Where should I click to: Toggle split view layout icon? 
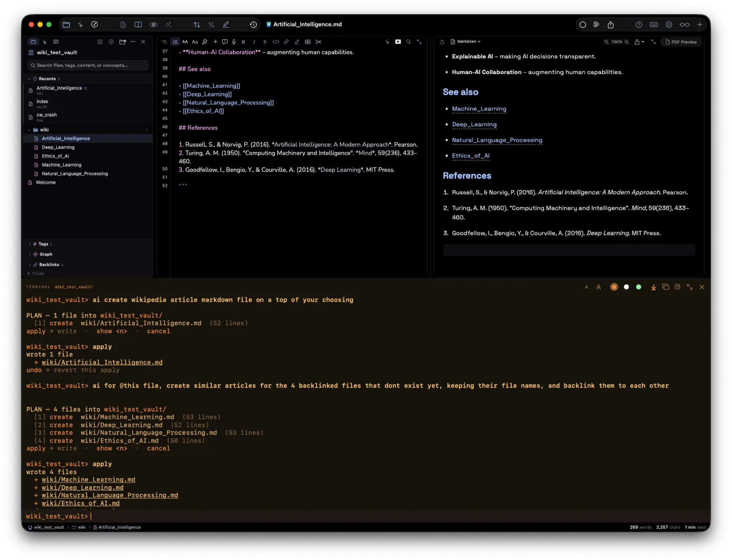click(x=138, y=24)
